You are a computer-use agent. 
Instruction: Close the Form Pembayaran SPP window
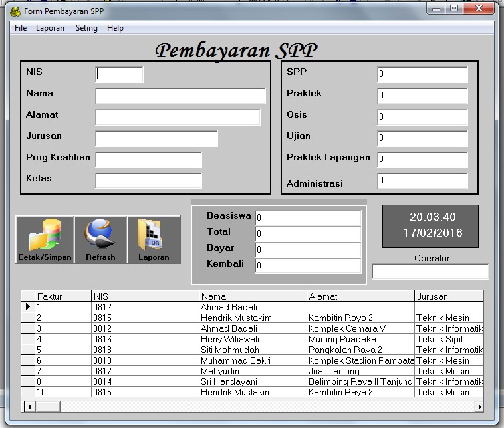point(479,9)
